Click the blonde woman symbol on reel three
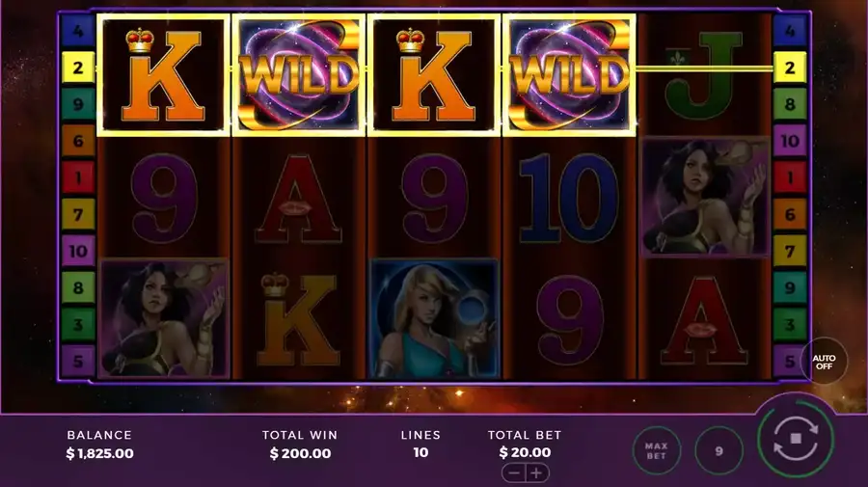The image size is (868, 487). [435, 319]
